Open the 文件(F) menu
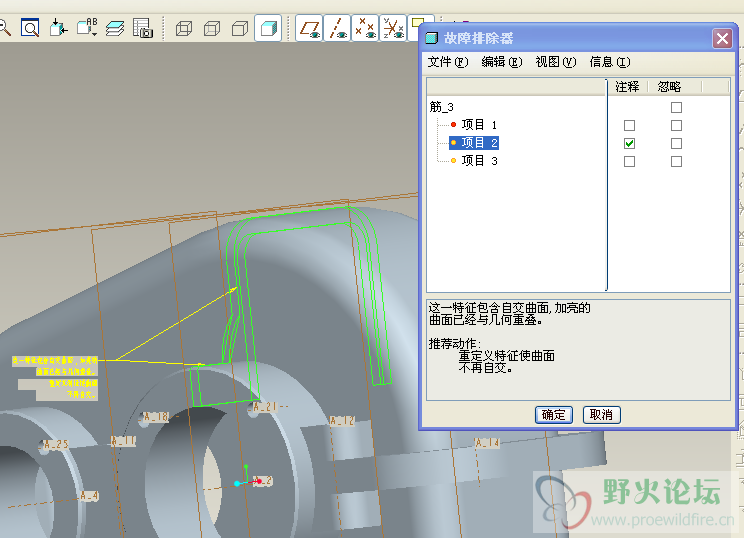Screen dimensions: 744x538 447,62
